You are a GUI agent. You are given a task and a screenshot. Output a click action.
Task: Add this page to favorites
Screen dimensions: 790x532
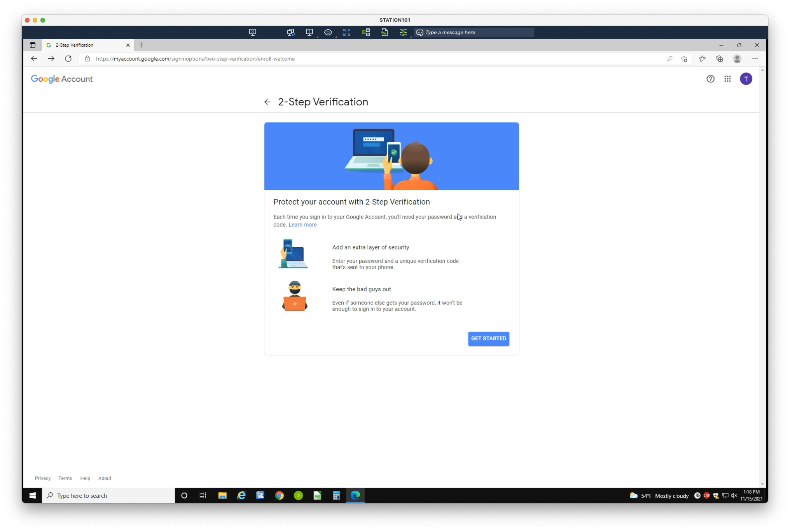pyautogui.click(x=684, y=59)
